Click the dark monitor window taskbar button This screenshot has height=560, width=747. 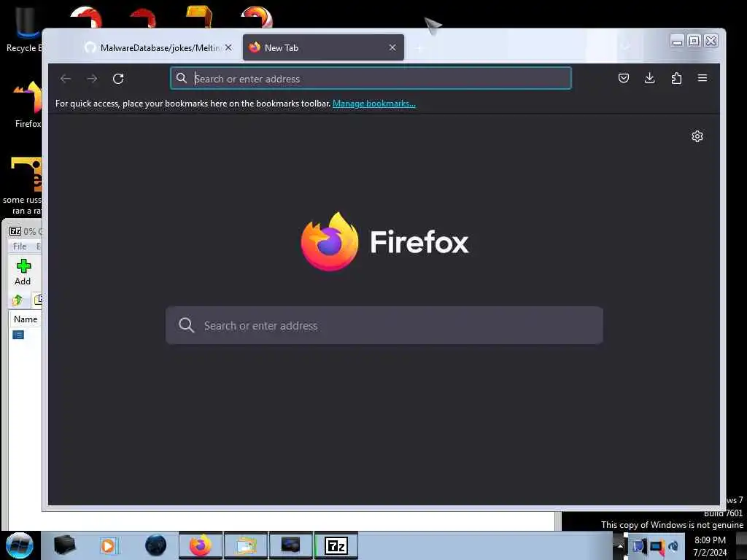coord(290,545)
